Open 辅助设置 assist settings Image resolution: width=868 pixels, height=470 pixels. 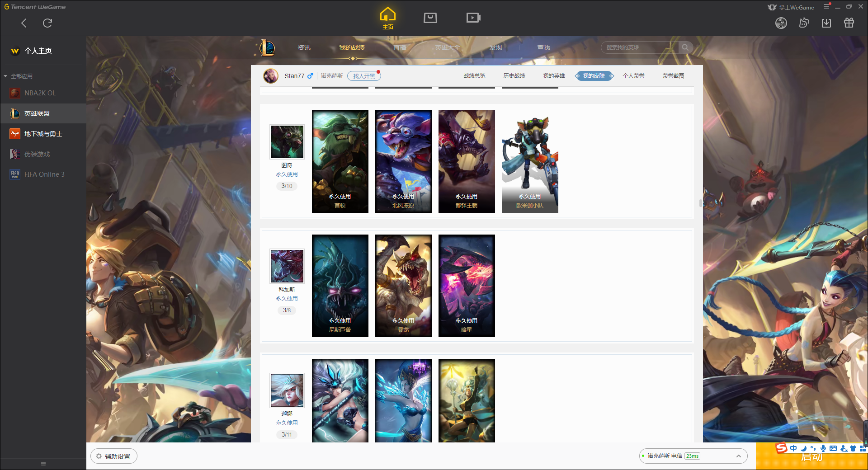114,456
